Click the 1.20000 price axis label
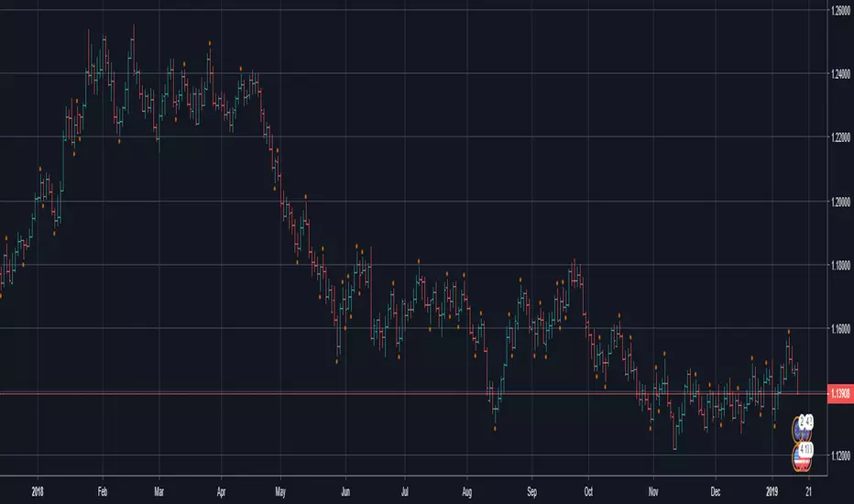The height and width of the screenshot is (504, 854). tap(840, 202)
